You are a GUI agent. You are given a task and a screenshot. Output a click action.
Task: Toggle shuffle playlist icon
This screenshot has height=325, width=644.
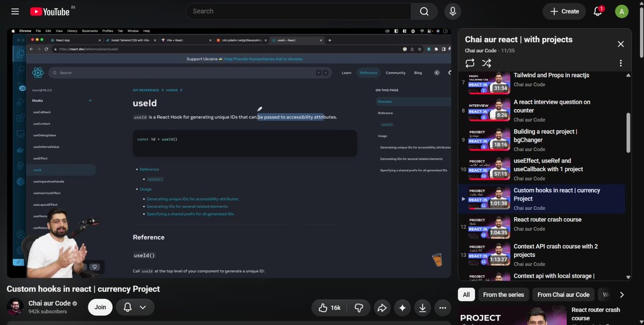(x=486, y=63)
